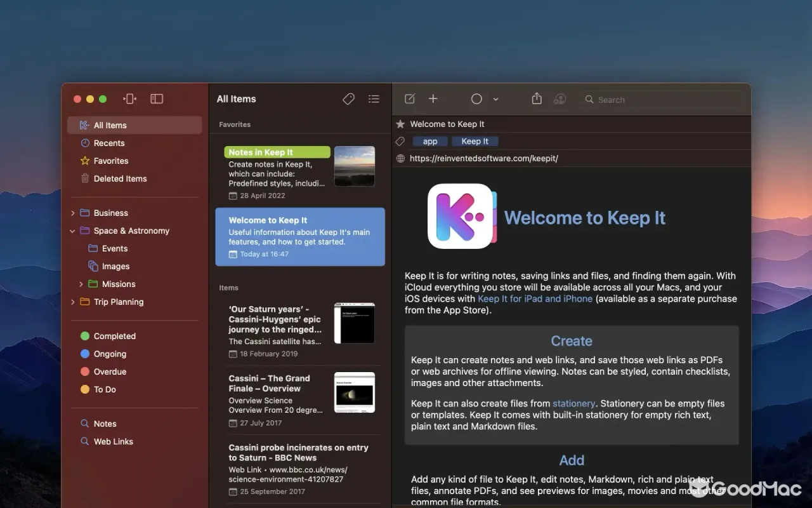Click the compact mode phone icon
Viewport: 812px width, 508px height.
130,98
